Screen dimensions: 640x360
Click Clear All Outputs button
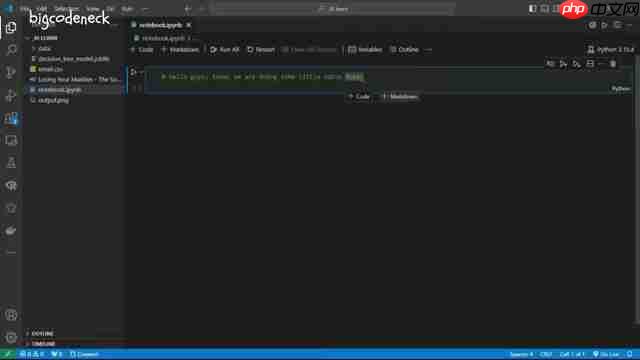point(309,50)
